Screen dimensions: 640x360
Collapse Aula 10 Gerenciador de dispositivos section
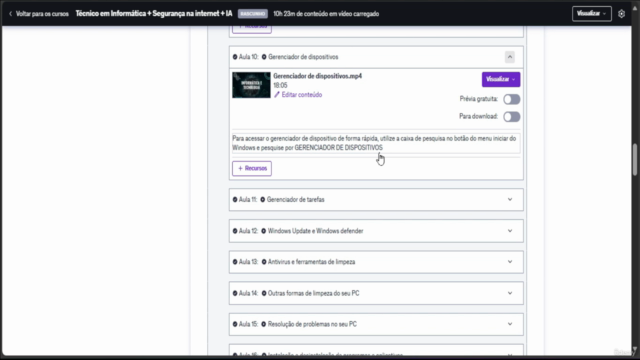click(x=510, y=57)
